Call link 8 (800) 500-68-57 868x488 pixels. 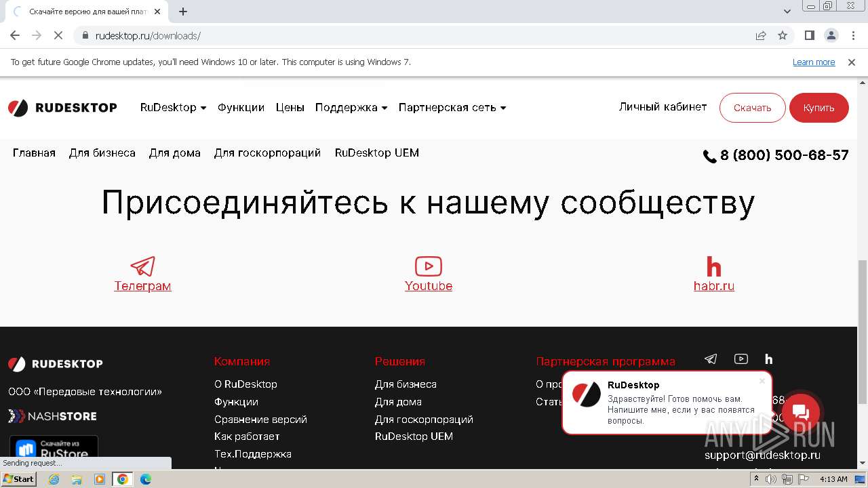pos(784,155)
